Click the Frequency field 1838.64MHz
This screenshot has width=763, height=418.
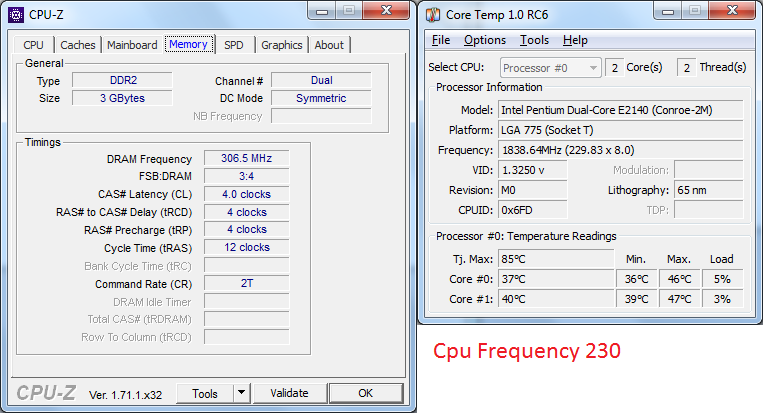tap(620, 150)
